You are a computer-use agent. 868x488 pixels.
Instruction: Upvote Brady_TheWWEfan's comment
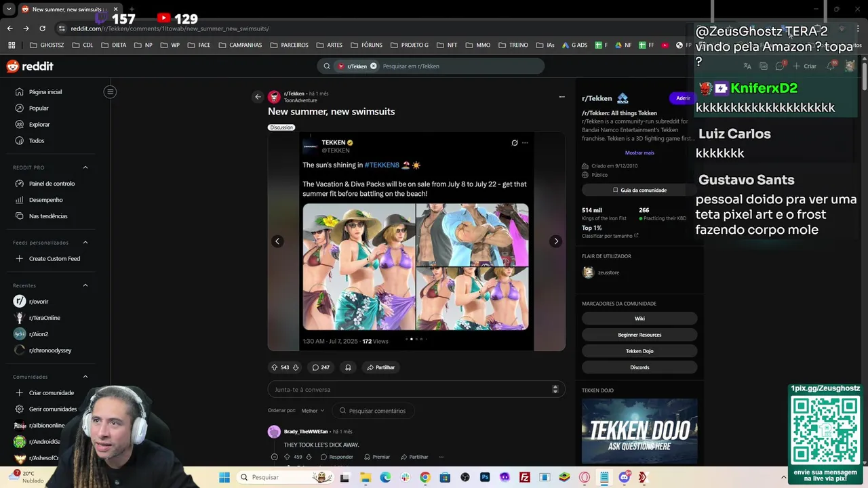click(287, 457)
